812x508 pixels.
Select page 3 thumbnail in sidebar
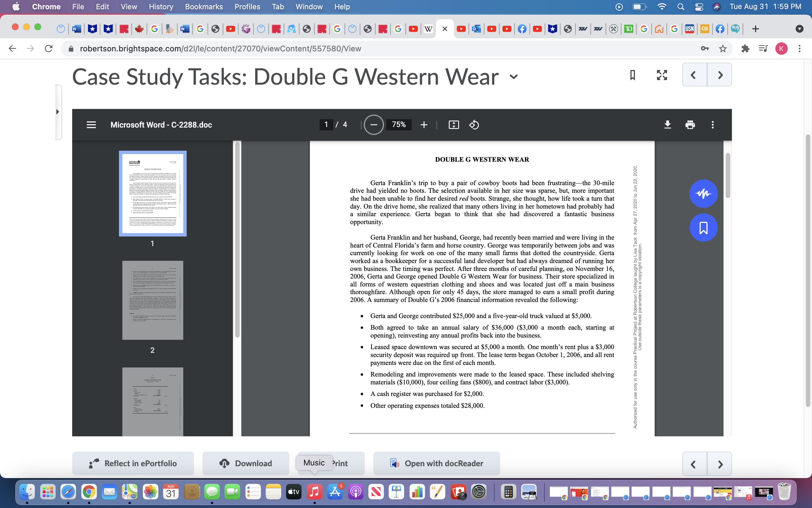click(x=153, y=402)
